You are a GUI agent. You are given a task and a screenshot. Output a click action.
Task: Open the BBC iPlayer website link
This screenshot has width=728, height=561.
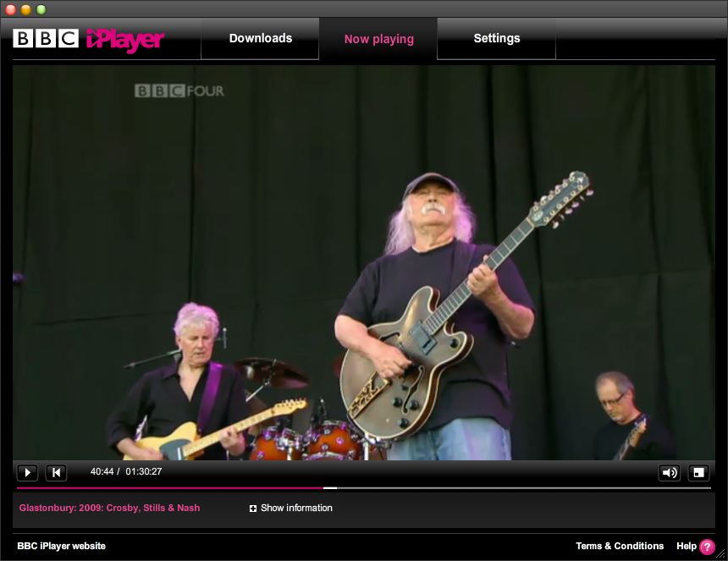[x=62, y=546]
